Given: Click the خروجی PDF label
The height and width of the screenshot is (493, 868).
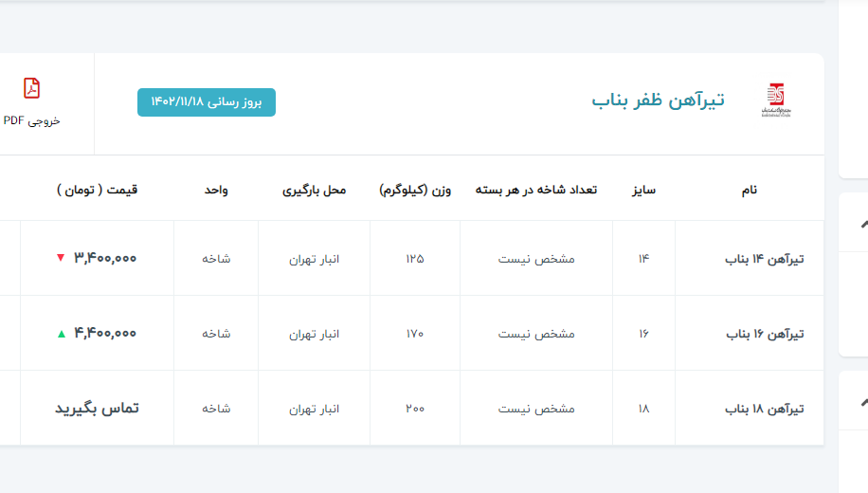Looking at the screenshot, I should click(32, 121).
